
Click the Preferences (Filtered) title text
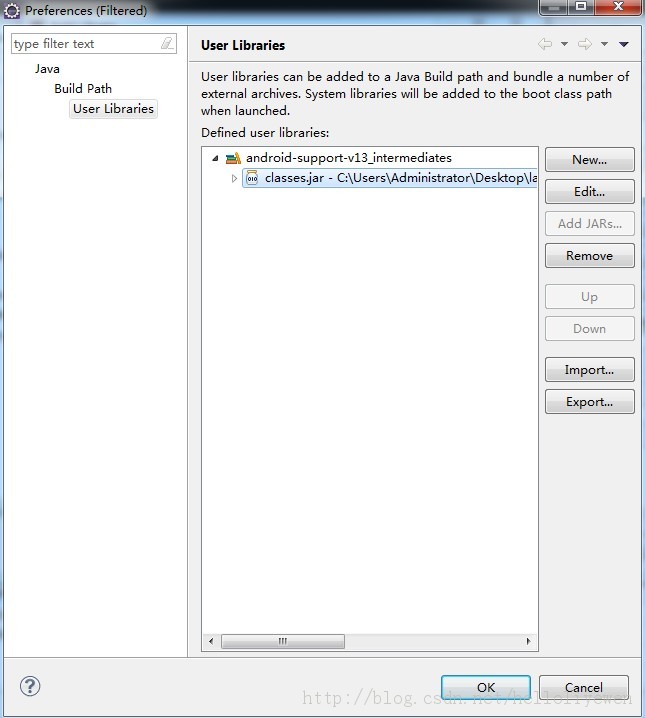coord(86,11)
